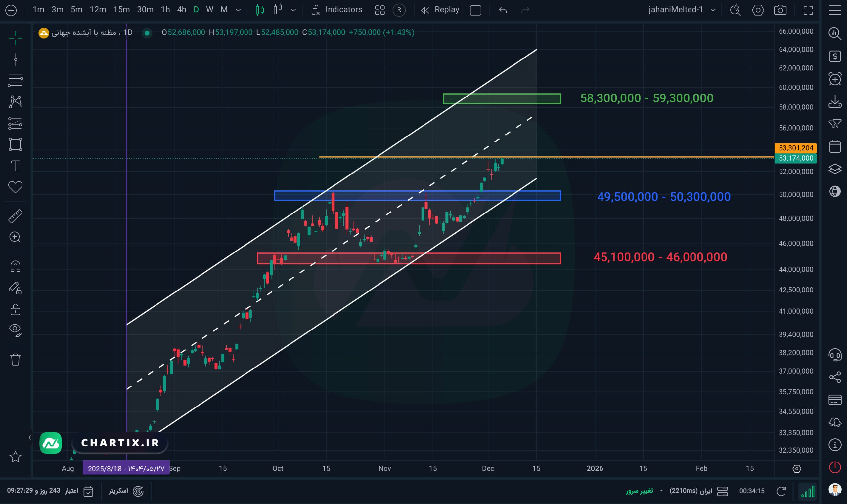Hide all drawings with eye icon
This screenshot has width=847, height=504.
(x=15, y=330)
